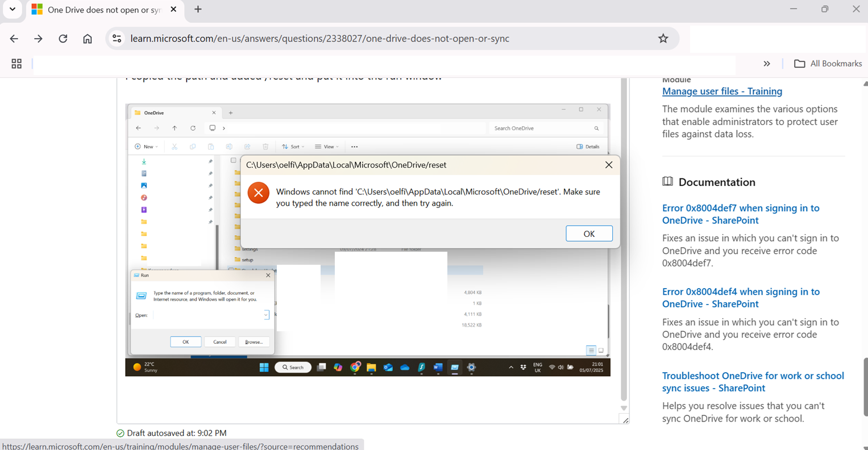Click the pictured OneDrive cloud taskbar icon
Image resolution: width=868 pixels, height=450 pixels.
(x=405, y=368)
